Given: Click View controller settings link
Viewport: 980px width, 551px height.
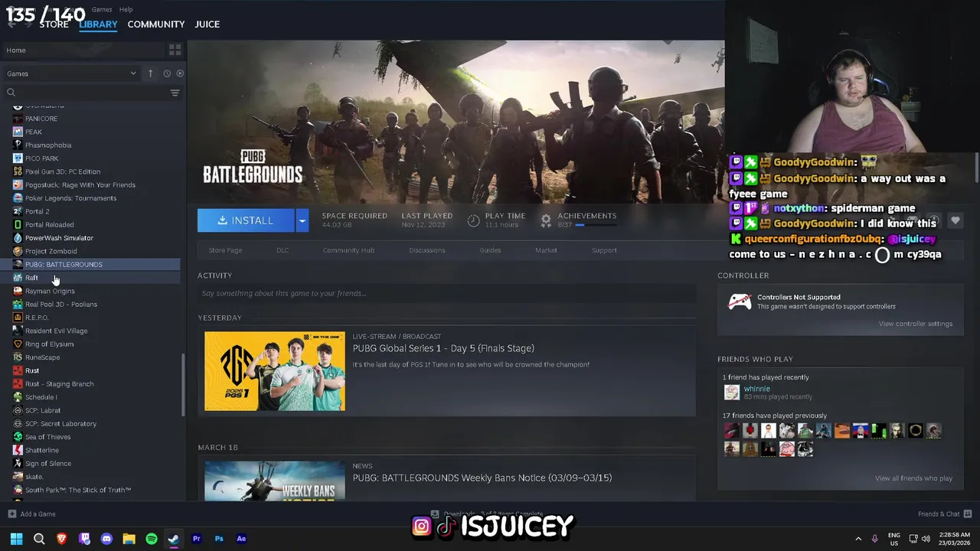Looking at the screenshot, I should point(916,324).
